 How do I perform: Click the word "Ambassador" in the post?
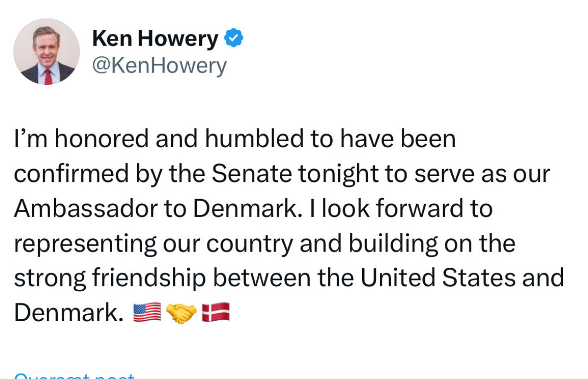point(86,208)
